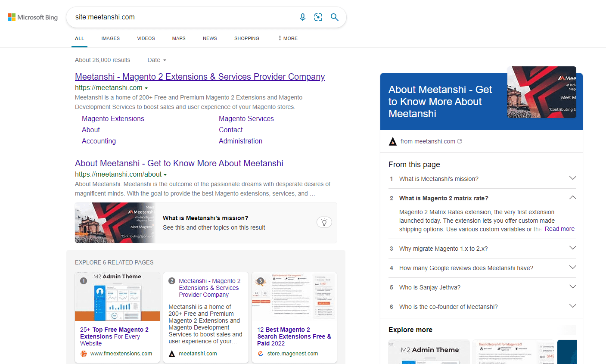Open the MORE menu
This screenshot has height=364, width=606.
point(287,38)
